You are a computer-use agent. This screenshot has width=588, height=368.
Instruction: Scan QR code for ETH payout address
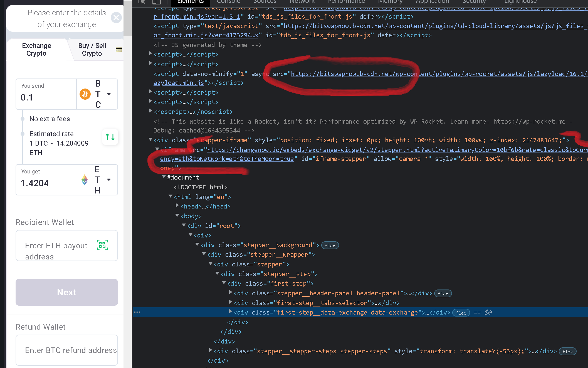click(x=102, y=245)
